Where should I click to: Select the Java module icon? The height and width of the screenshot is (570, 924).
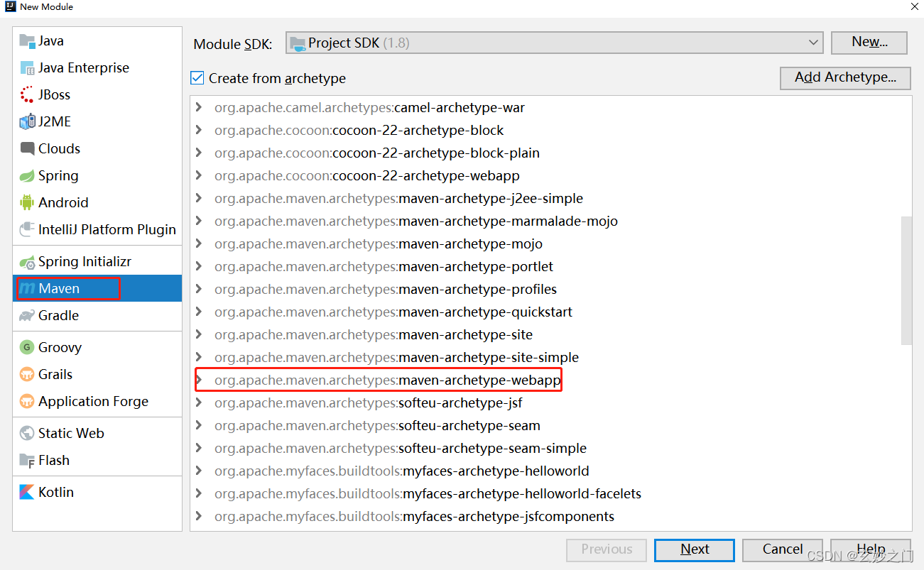pos(28,41)
